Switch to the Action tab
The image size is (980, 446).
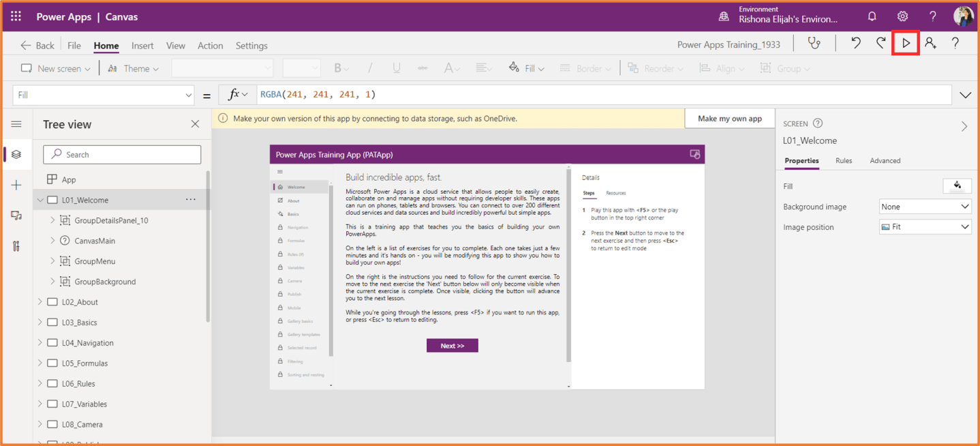[x=210, y=46]
